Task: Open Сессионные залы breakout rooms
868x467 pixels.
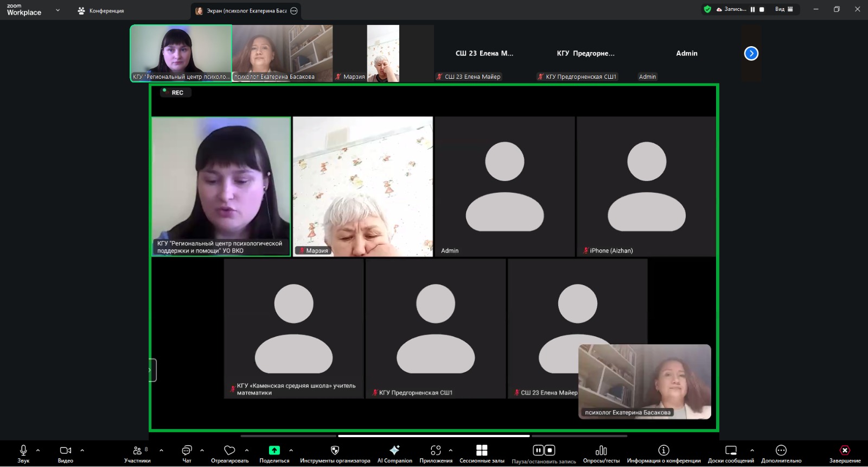Action: (x=481, y=451)
